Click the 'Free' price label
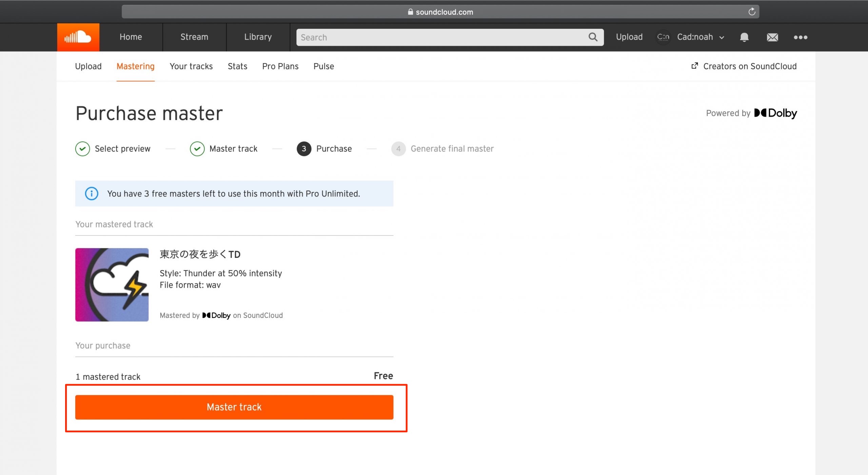The width and height of the screenshot is (868, 475). click(383, 376)
